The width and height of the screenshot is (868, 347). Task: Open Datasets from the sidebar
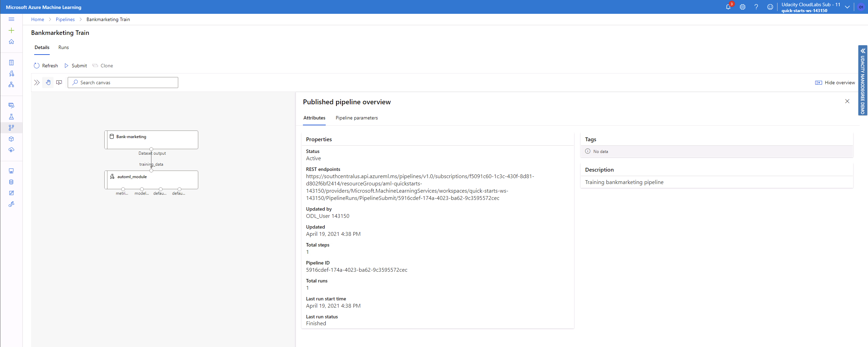pos(11,105)
